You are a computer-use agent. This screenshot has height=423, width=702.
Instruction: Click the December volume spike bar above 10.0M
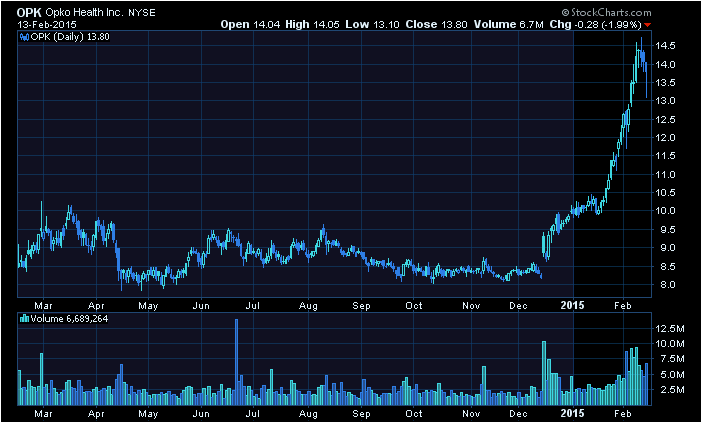(544, 373)
